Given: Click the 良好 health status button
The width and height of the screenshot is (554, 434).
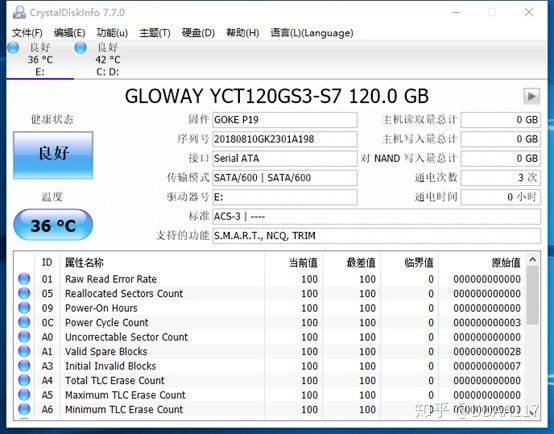Looking at the screenshot, I should [x=53, y=155].
